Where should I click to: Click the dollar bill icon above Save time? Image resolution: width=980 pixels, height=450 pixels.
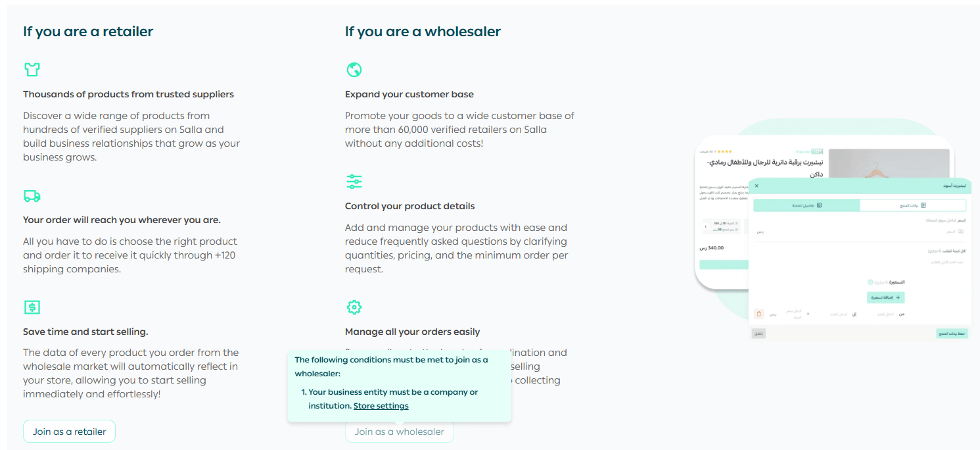click(x=32, y=307)
